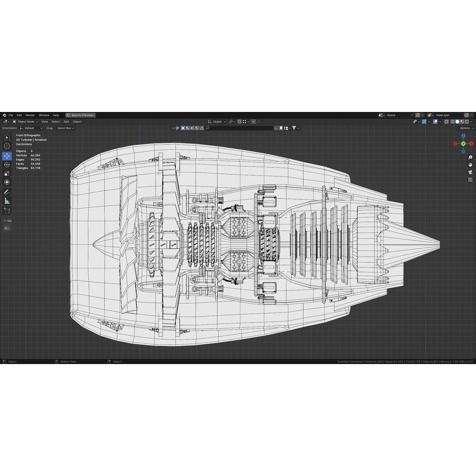Screen dimensions: 476x476
Task: Pick the Annotate tool
Action: [x=7, y=192]
